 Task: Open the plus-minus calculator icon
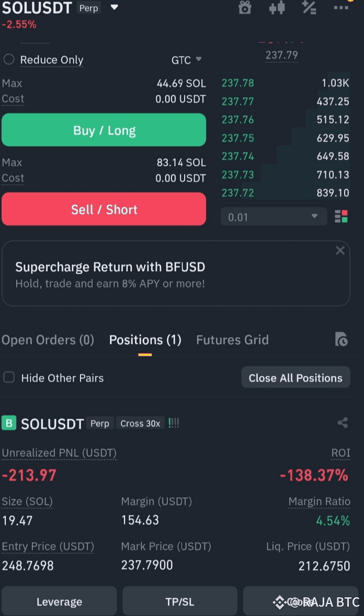pyautogui.click(x=309, y=7)
